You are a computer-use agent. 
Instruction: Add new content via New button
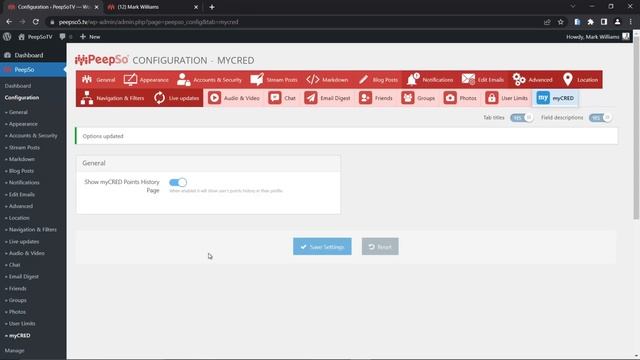pos(90,37)
